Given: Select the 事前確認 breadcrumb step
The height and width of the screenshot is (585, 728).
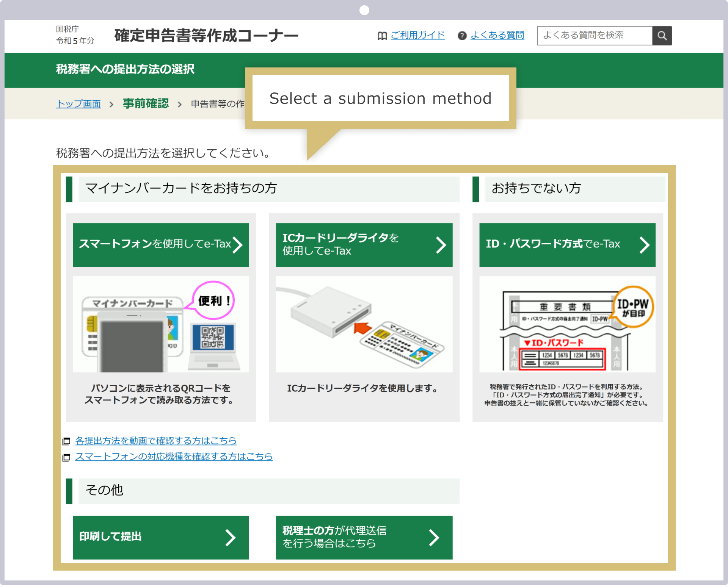Looking at the screenshot, I should click(x=146, y=103).
